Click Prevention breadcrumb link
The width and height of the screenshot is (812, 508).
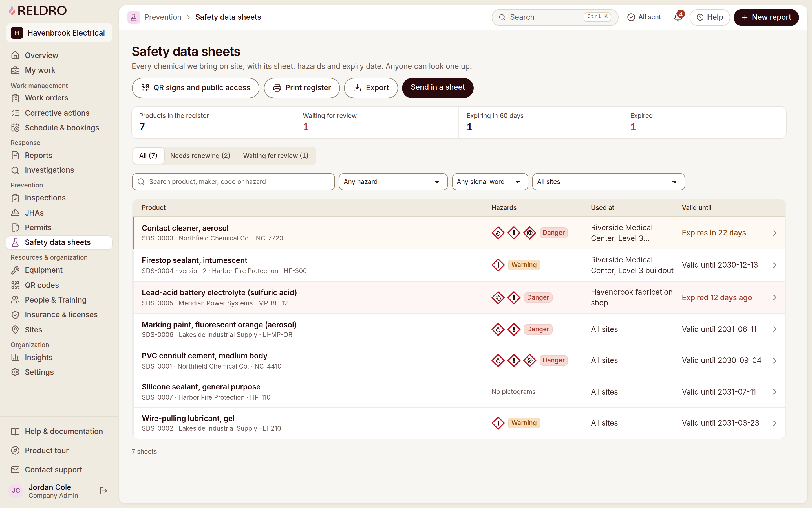(163, 17)
